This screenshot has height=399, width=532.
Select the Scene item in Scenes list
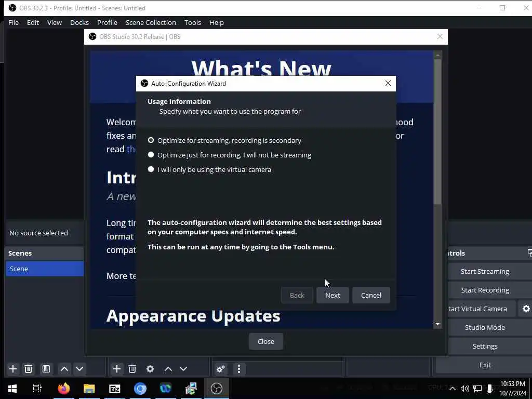(45, 269)
